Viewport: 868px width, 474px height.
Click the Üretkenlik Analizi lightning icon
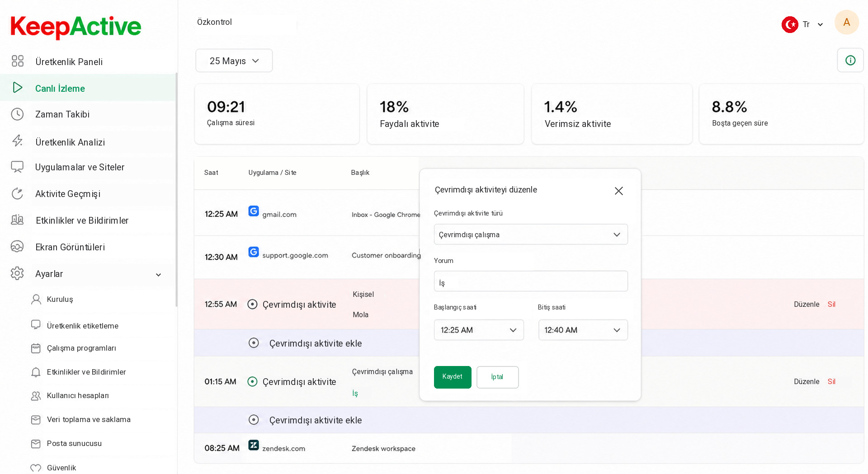(18, 141)
